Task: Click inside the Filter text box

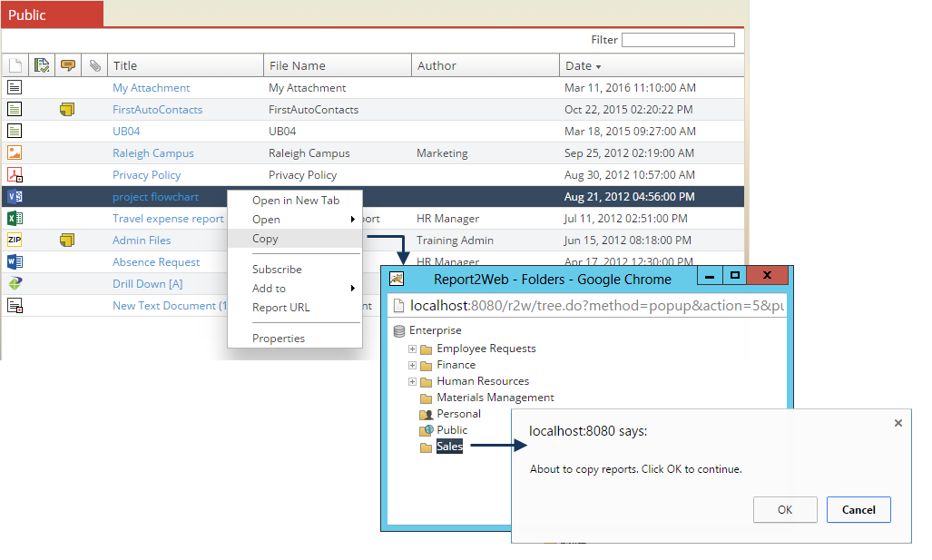Action: tap(680, 39)
